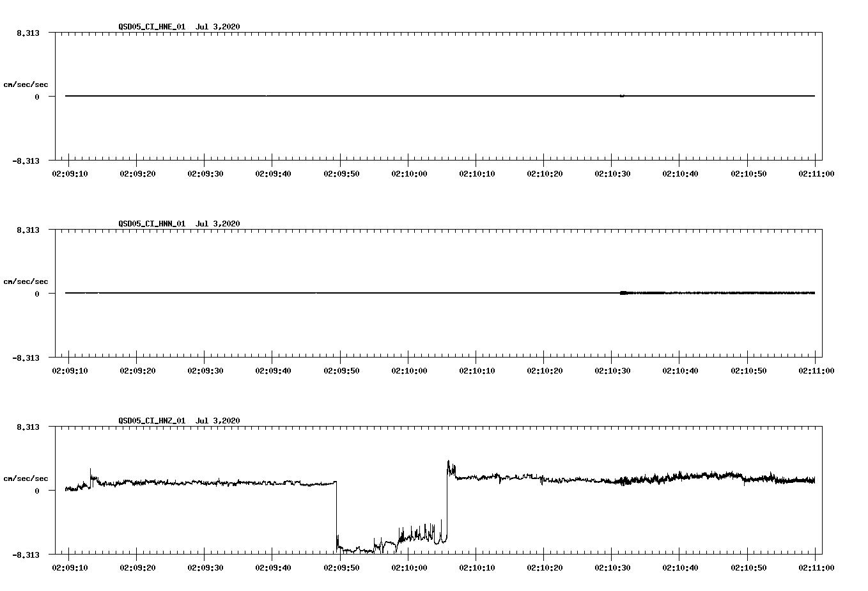868x591 pixels.
Task: Click cm/sec/sec unit label of HNN chart
Action: [x=26, y=281]
